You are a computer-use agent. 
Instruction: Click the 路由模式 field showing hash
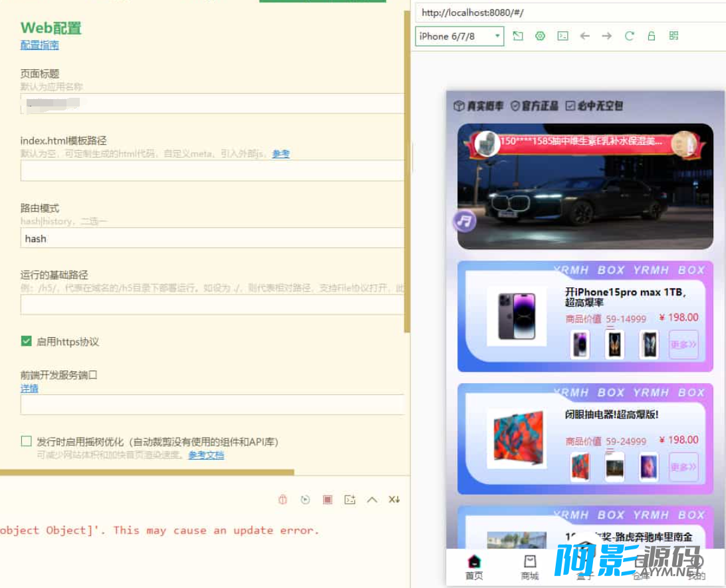click(212, 238)
